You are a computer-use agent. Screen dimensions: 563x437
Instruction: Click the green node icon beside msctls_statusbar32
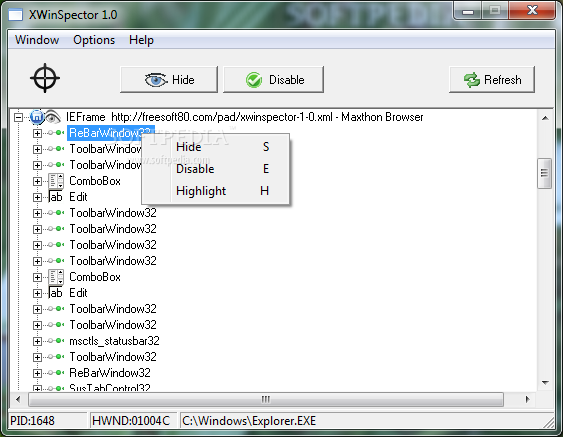click(x=56, y=341)
